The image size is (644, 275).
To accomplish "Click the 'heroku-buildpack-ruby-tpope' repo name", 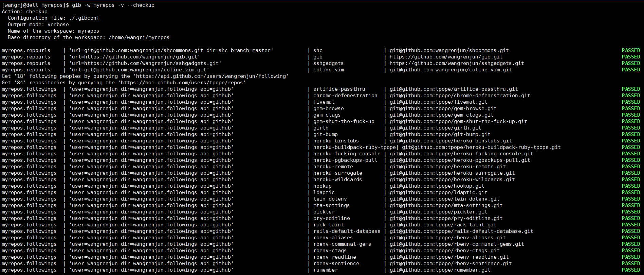I will 354,147.
